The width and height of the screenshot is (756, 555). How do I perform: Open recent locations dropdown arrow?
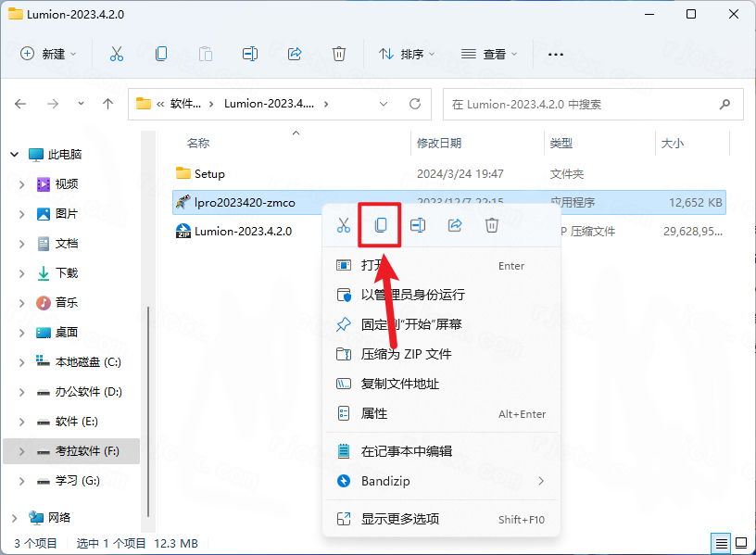click(x=81, y=104)
